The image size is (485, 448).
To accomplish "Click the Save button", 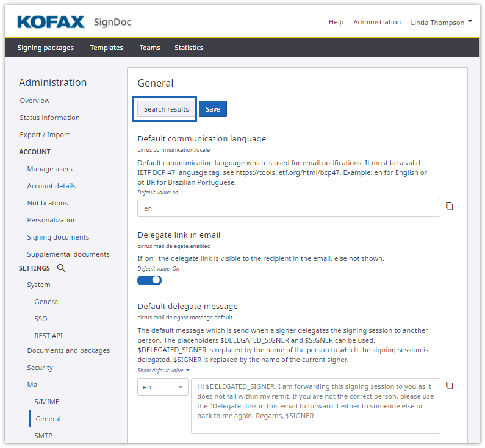I will coord(213,109).
